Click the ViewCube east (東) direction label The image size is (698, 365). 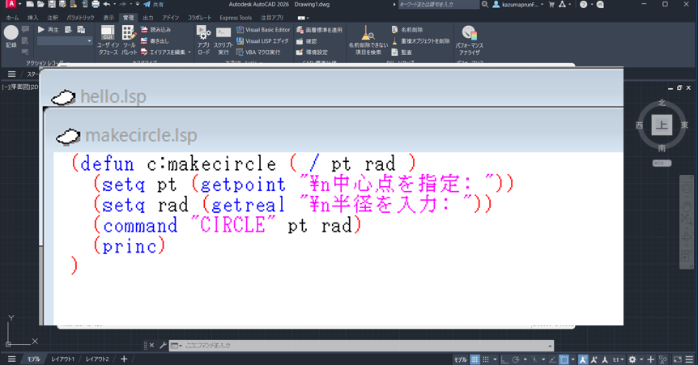(x=684, y=125)
